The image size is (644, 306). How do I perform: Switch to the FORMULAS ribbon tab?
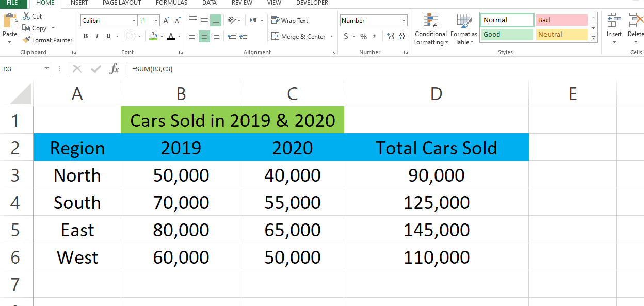[x=171, y=3]
